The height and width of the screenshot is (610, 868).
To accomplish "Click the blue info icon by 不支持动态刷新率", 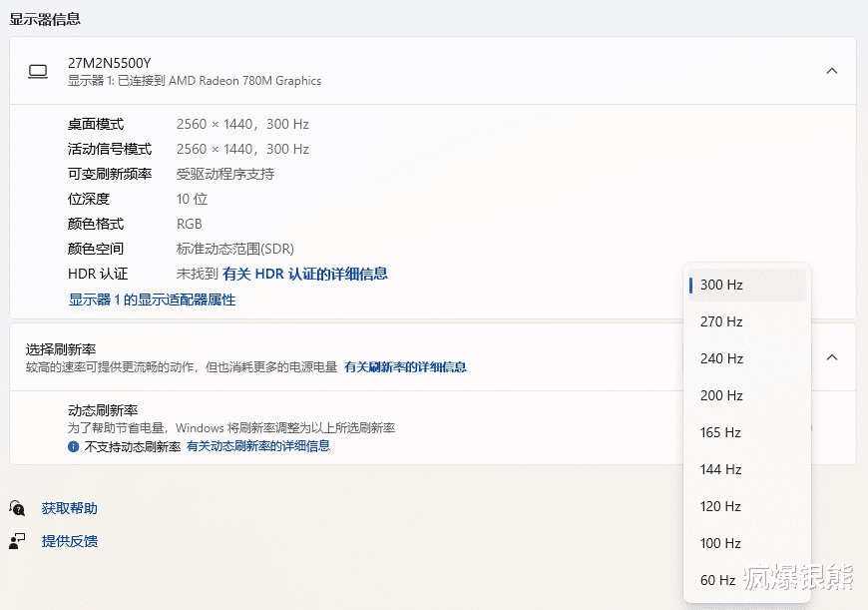I will pos(73,446).
